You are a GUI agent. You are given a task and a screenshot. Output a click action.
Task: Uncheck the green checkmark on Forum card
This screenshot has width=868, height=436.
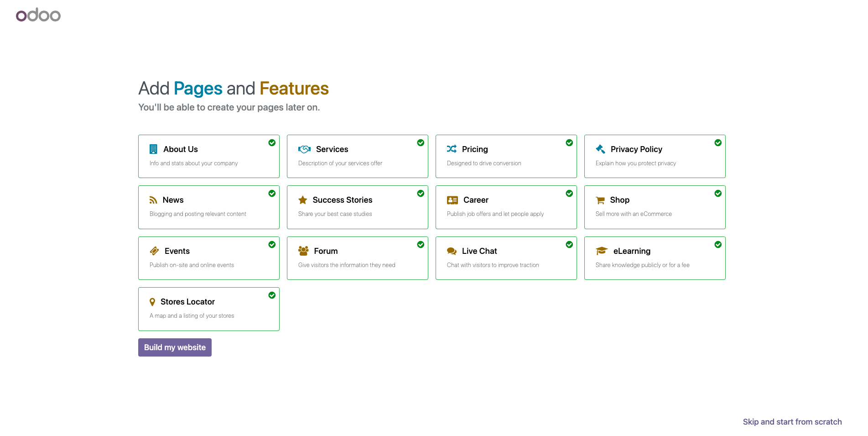point(421,245)
